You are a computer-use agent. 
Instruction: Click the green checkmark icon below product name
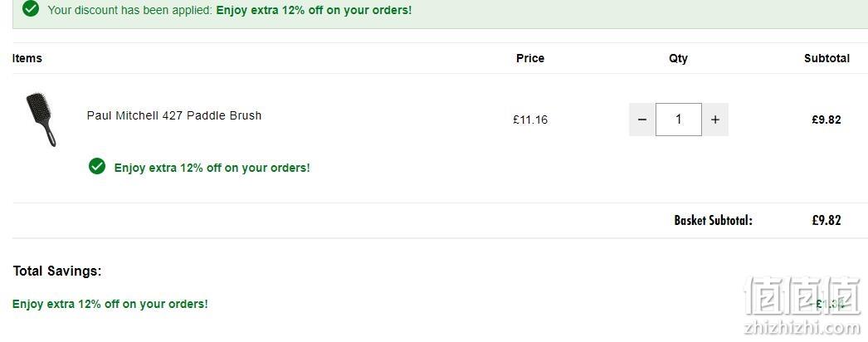[x=97, y=166]
